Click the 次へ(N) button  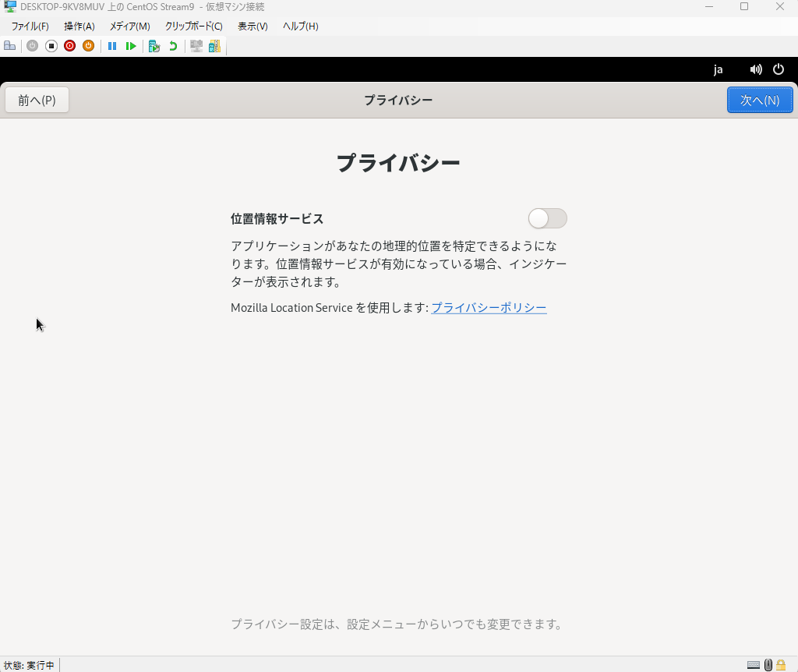[x=759, y=100]
